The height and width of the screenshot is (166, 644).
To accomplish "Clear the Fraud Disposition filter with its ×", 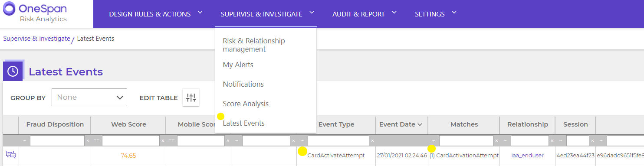I will [x=88, y=141].
